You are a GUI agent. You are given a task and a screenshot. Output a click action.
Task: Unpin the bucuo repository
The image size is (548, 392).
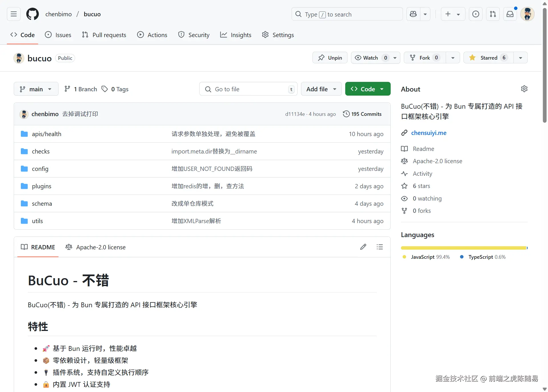330,58
